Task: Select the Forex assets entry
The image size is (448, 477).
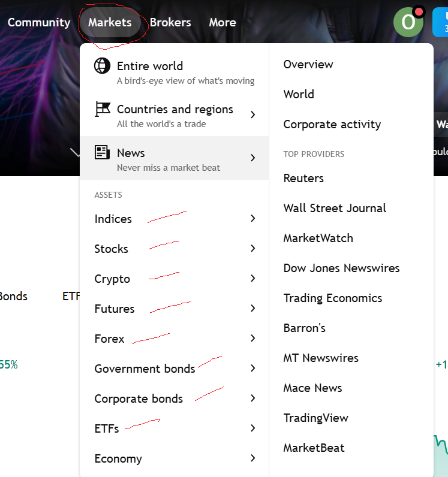Action: [110, 339]
